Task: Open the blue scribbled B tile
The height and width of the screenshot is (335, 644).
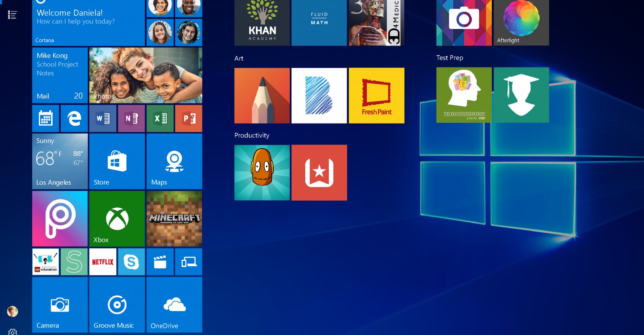Action: (319, 95)
